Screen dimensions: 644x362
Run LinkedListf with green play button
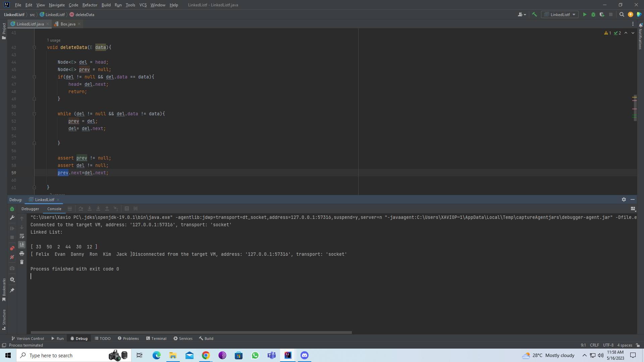(x=585, y=14)
